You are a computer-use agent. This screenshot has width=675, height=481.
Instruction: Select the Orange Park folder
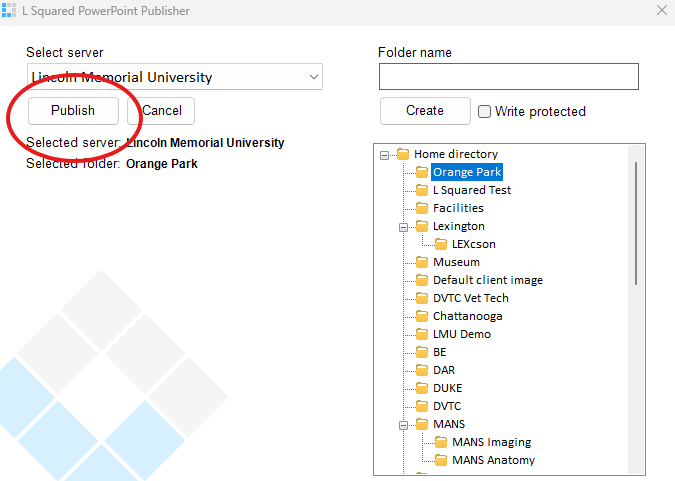click(x=467, y=172)
